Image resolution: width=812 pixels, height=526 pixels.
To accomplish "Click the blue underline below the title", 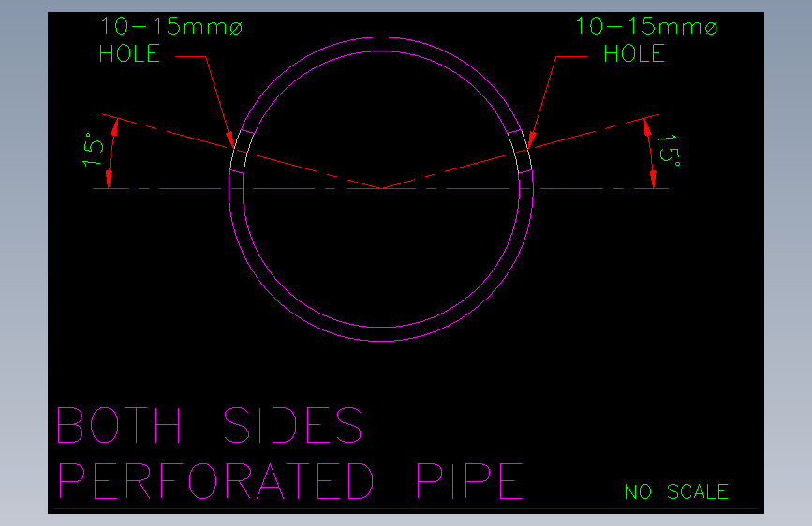I will [406, 509].
